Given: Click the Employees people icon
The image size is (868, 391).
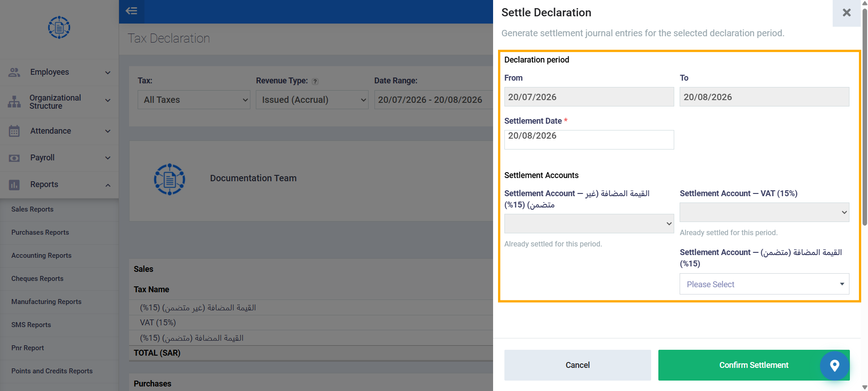Looking at the screenshot, I should [x=14, y=72].
